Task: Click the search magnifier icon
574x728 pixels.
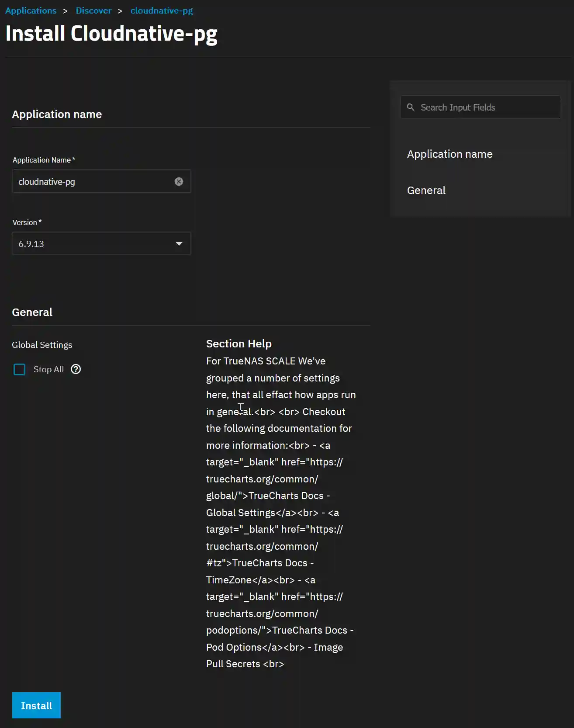Action: pyautogui.click(x=411, y=107)
